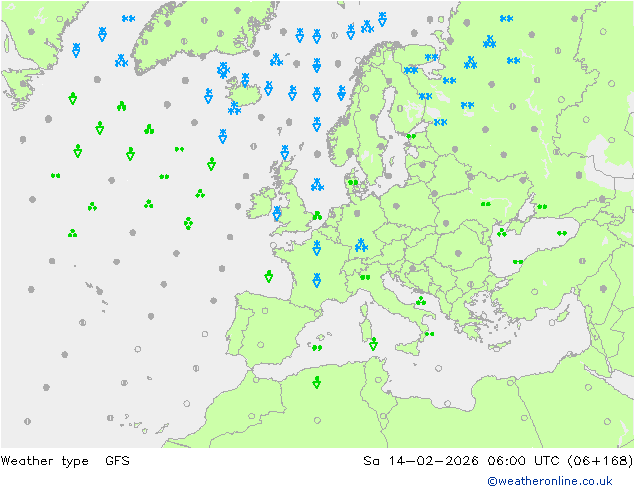Click the heavy snowflake symbol west of Iceland

tap(223, 70)
